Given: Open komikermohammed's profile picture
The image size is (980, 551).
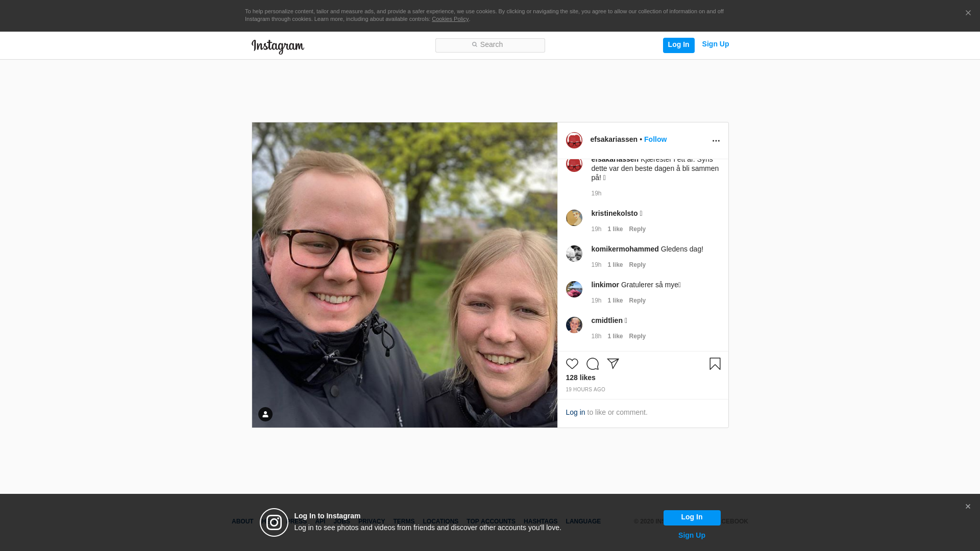Looking at the screenshot, I should [x=574, y=254].
